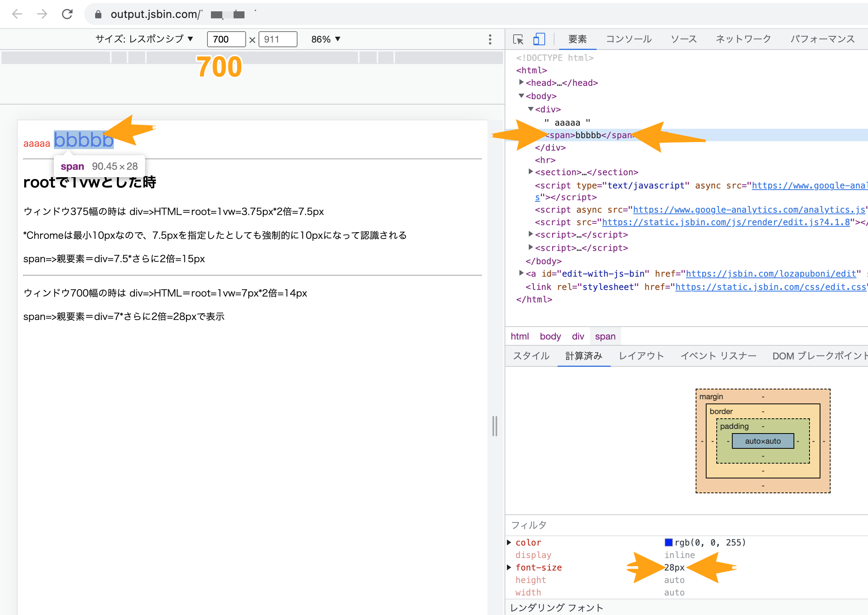Viewport: 868px width, 615px height.
Task: Go back with browser back arrow
Action: pyautogui.click(x=17, y=14)
